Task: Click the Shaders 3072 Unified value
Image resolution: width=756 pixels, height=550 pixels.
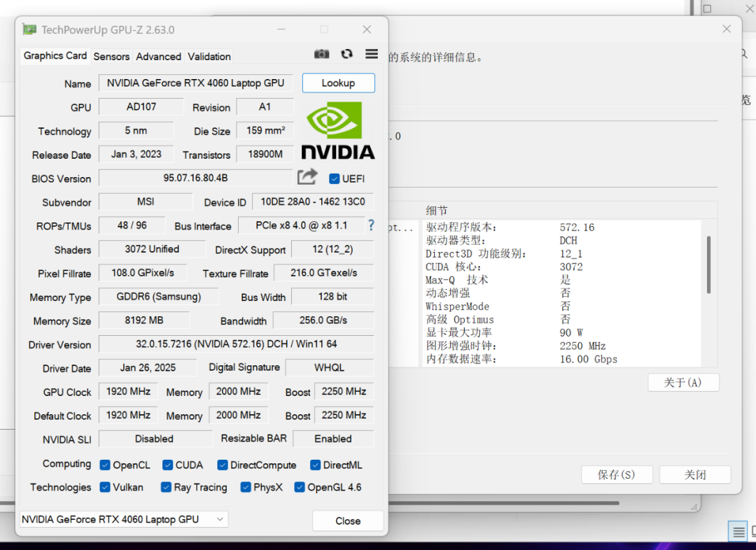Action: point(152,249)
